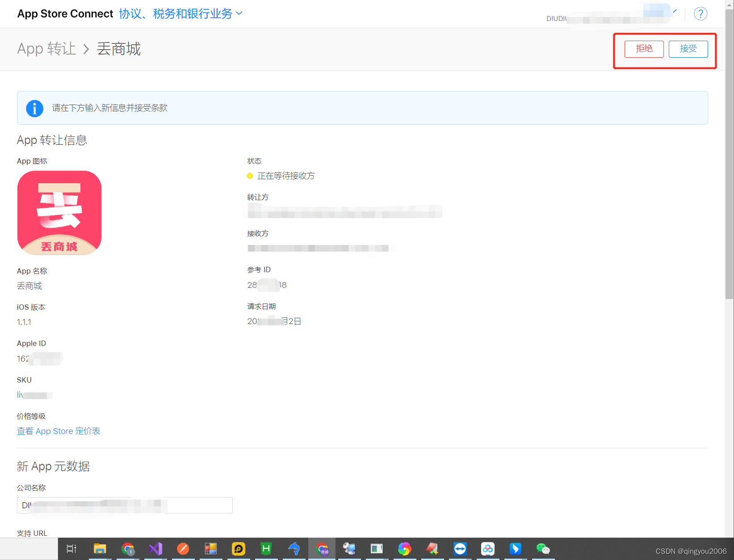Open Task View in the taskbar

coord(71,549)
